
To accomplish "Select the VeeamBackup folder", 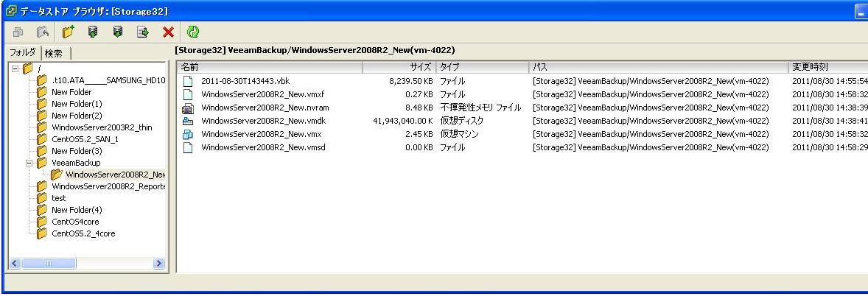I will tap(76, 163).
